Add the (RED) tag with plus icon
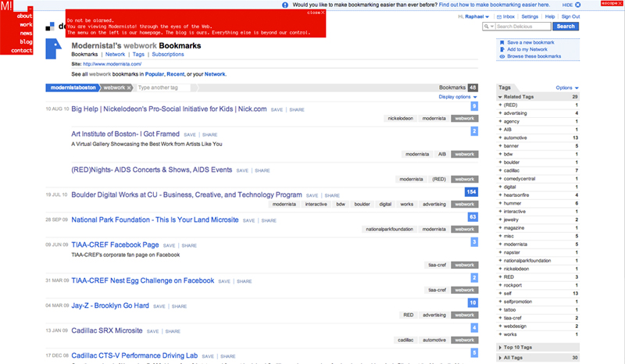This screenshot has width=625, height=364. pos(500,105)
